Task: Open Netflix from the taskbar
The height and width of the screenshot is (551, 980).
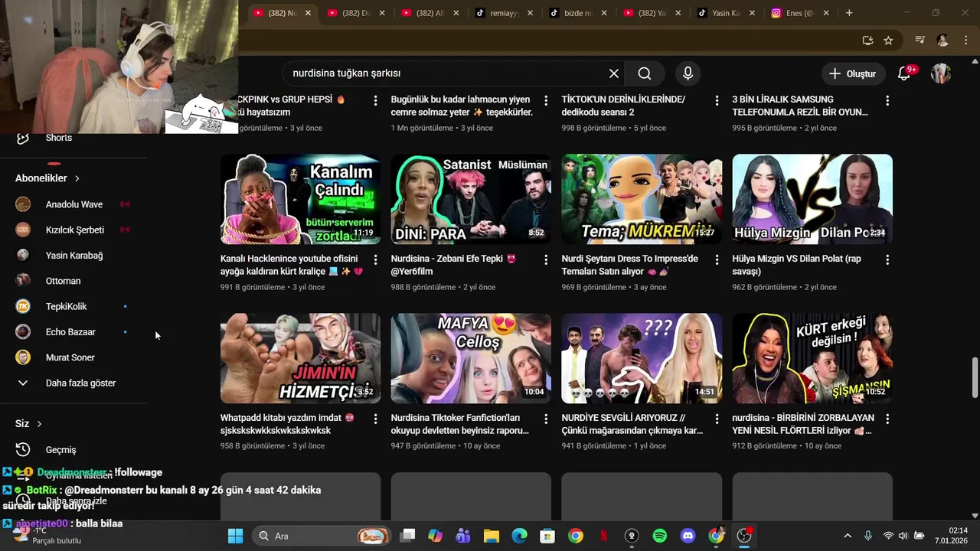Action: (x=604, y=536)
